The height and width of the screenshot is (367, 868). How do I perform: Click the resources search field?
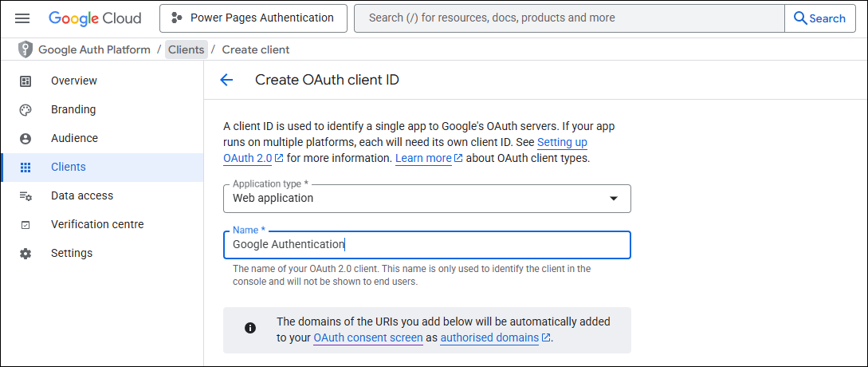click(x=569, y=18)
